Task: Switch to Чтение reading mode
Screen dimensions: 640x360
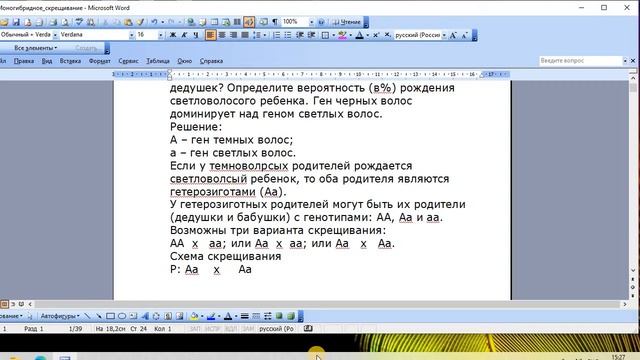Action: coord(347,22)
